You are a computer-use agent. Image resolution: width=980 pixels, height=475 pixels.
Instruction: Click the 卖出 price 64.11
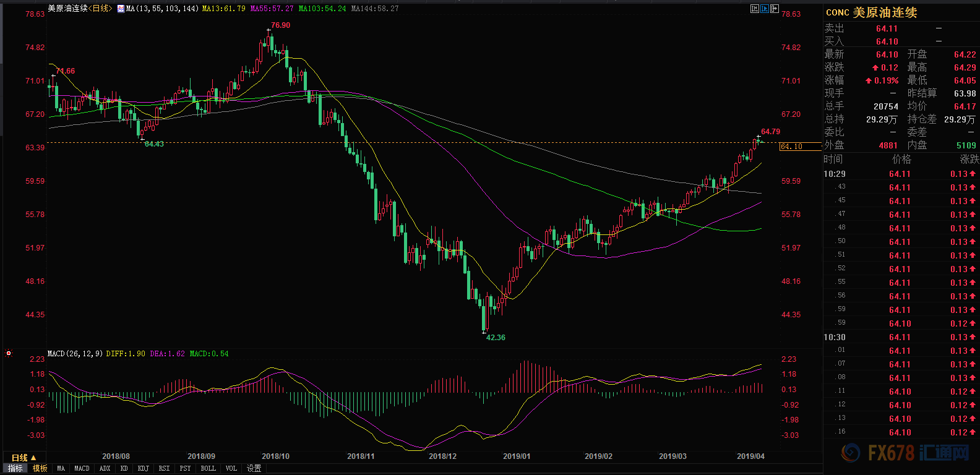pyautogui.click(x=887, y=28)
